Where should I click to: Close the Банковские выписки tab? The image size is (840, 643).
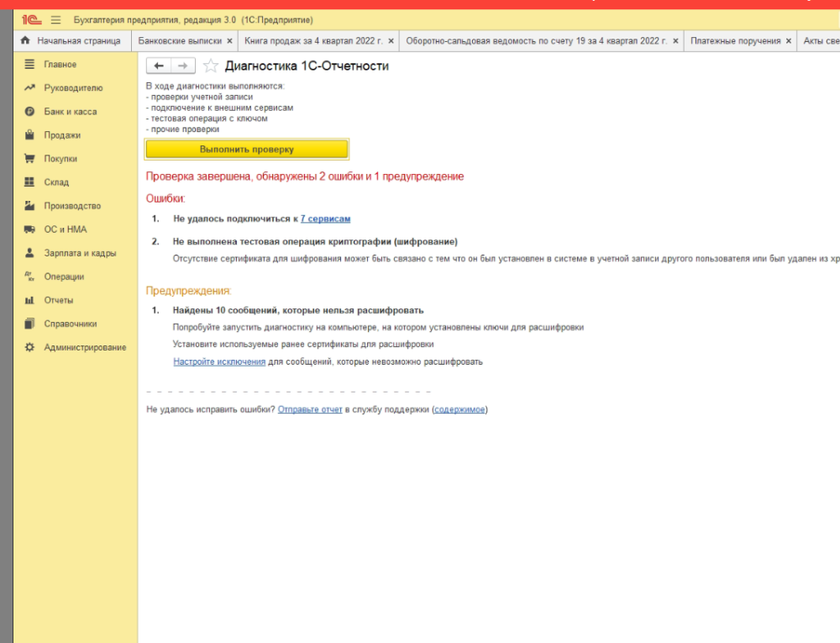click(229, 40)
